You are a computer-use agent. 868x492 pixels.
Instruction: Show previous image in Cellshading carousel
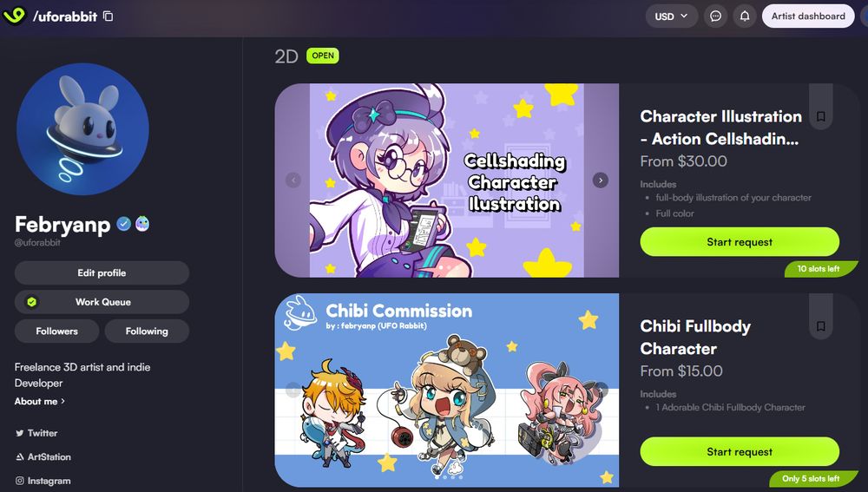(293, 180)
